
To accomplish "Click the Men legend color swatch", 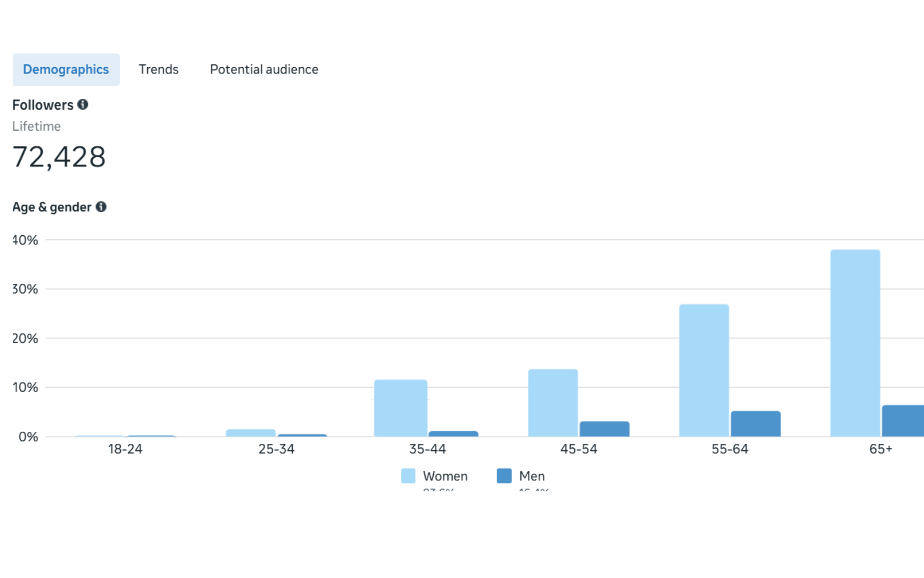I will tap(504, 476).
